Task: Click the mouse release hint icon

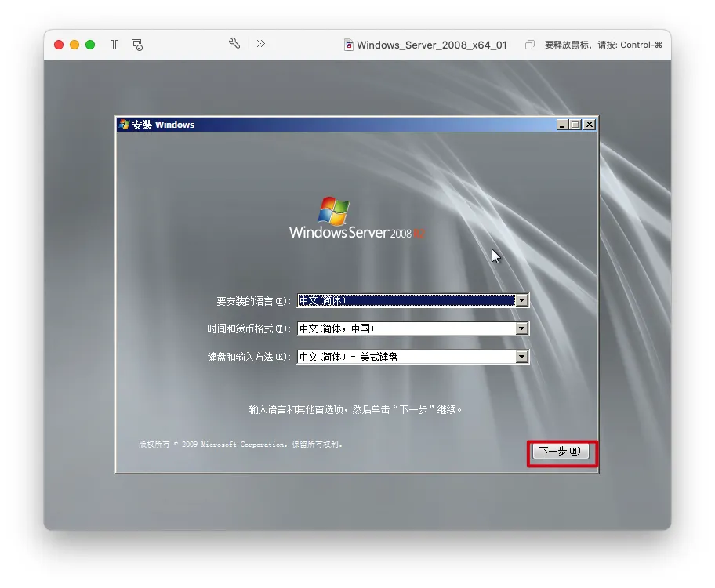Action: click(x=529, y=45)
